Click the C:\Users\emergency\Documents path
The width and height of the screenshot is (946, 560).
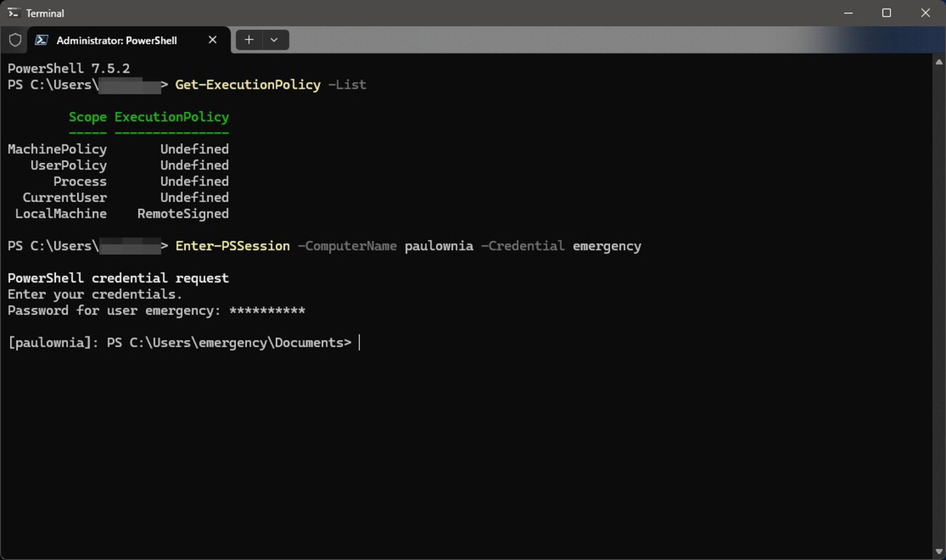[236, 343]
